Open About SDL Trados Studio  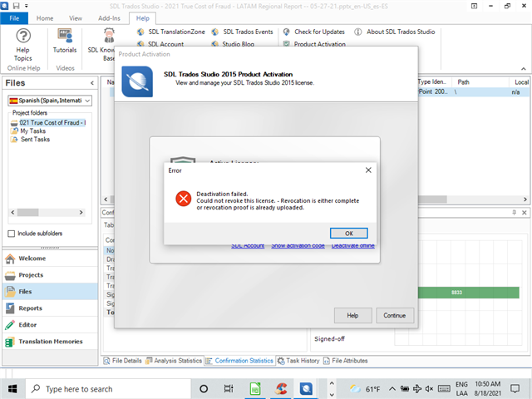pos(395,32)
